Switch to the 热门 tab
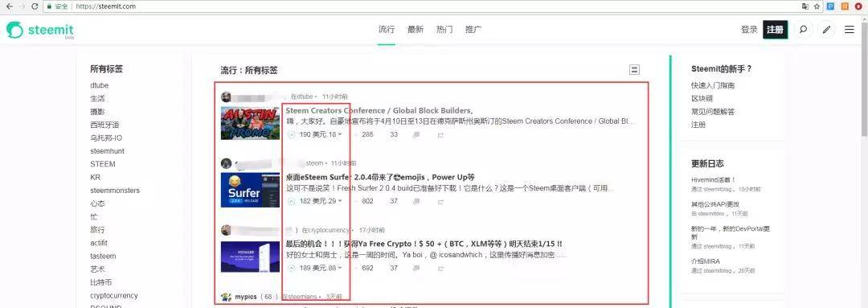The width and height of the screenshot is (868, 308). click(444, 30)
